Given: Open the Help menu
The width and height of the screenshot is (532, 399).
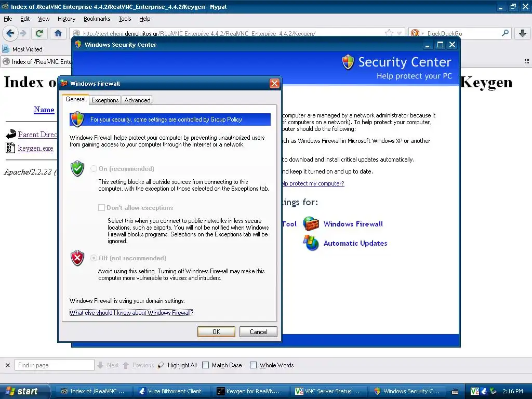Looking at the screenshot, I should [x=144, y=19].
